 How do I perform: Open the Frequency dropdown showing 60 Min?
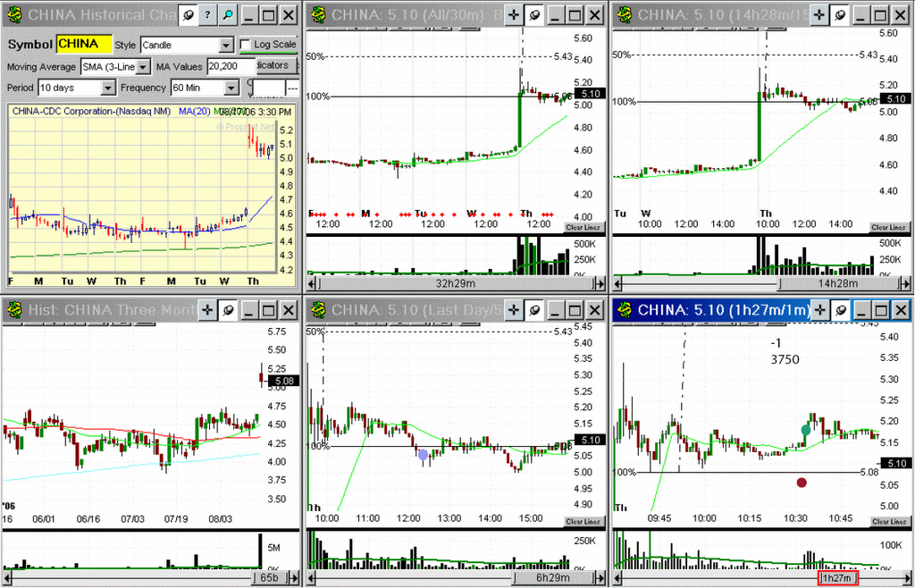pyautogui.click(x=231, y=88)
